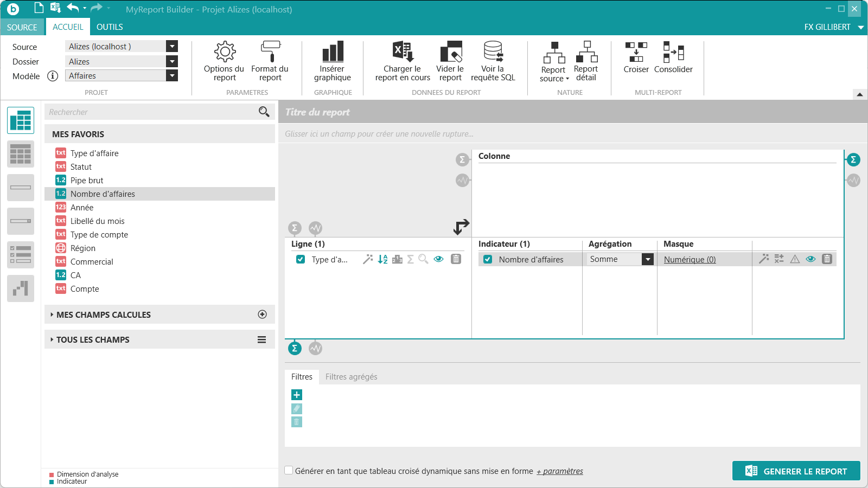Insert a chart with Insérer graphique
The width and height of the screenshot is (868, 488).
click(333, 61)
